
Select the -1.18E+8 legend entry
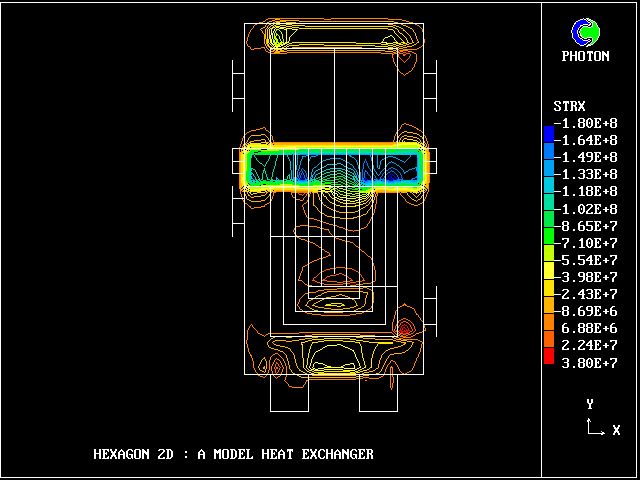(x=588, y=191)
